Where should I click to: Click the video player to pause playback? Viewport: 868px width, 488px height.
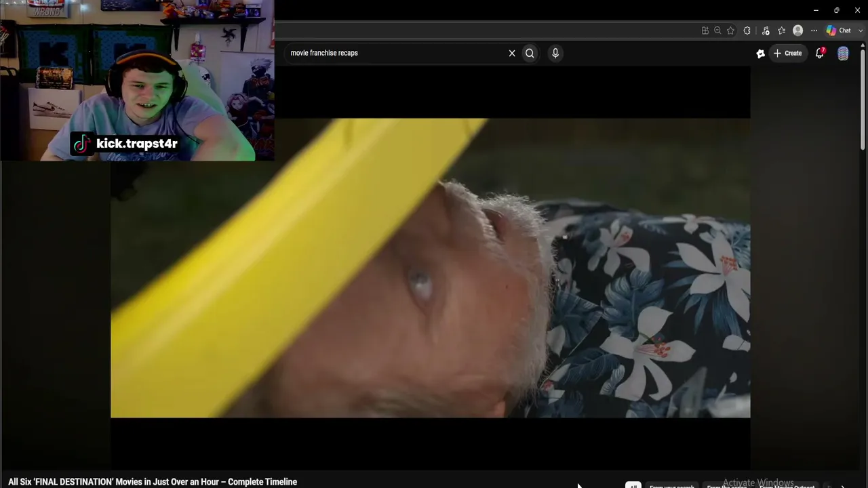[431, 268]
